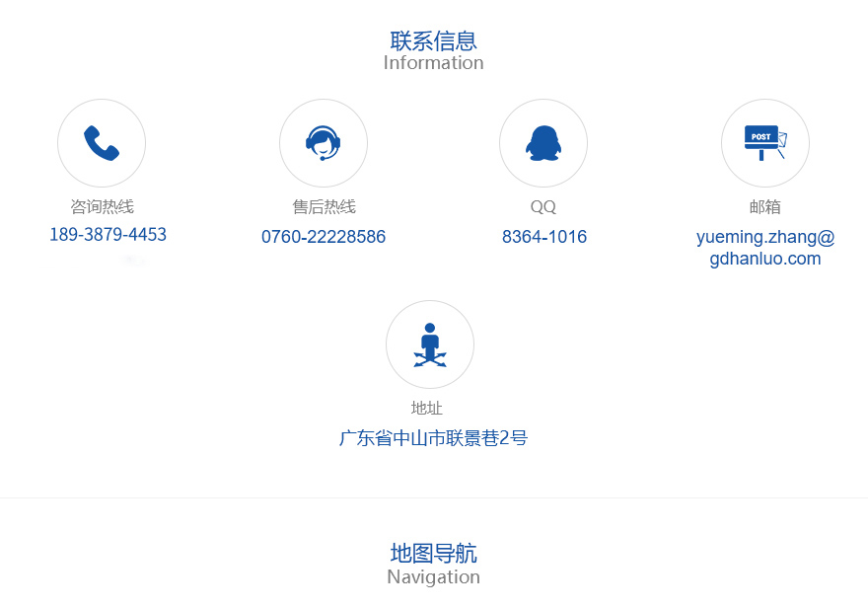This screenshot has height=609, width=868.
Task: Click the 地图导航 section heading
Action: 433,553
